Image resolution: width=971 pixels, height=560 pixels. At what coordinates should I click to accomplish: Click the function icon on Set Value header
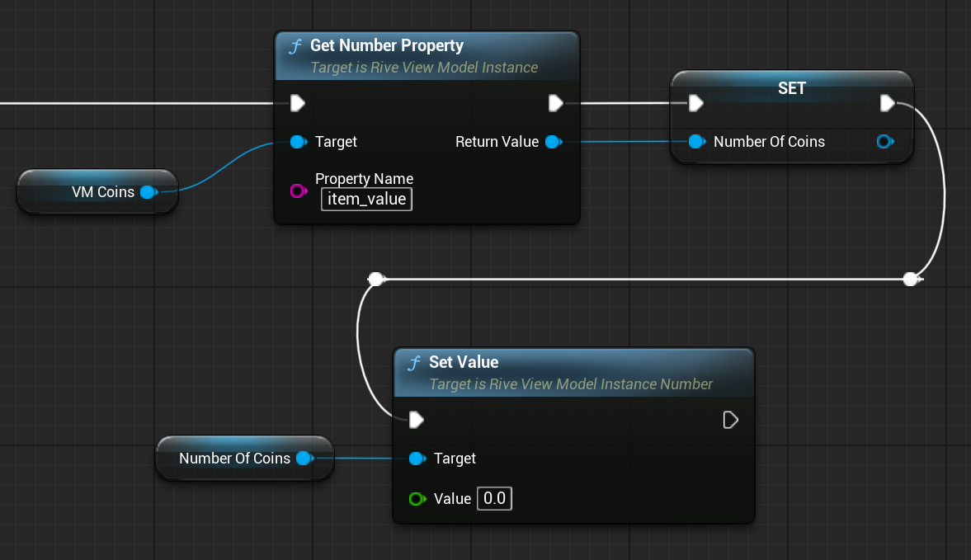coord(413,362)
